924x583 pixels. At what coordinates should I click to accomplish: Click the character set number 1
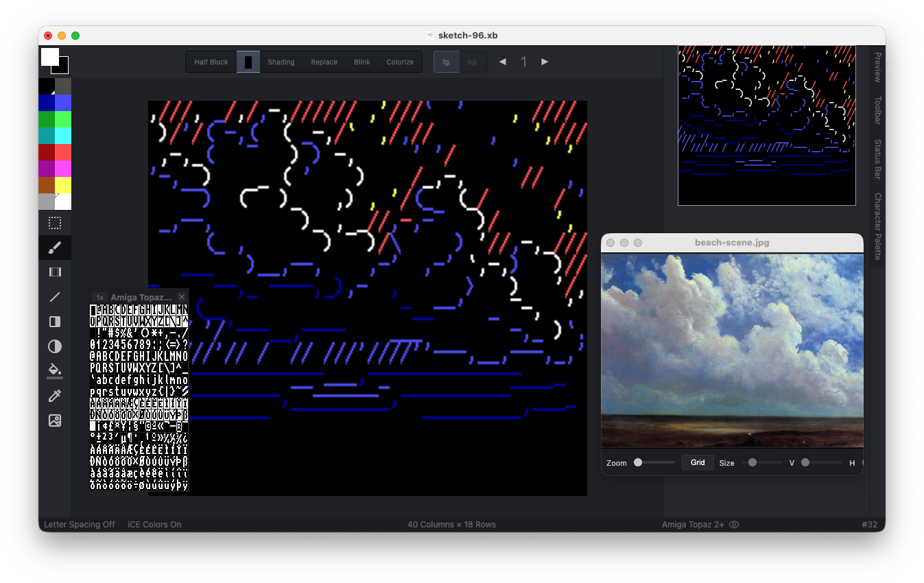pos(523,62)
